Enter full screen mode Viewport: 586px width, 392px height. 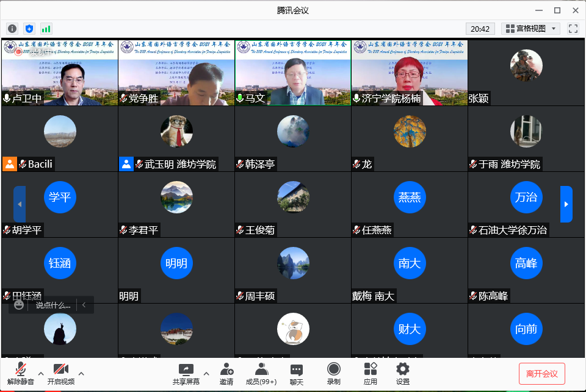click(x=573, y=29)
